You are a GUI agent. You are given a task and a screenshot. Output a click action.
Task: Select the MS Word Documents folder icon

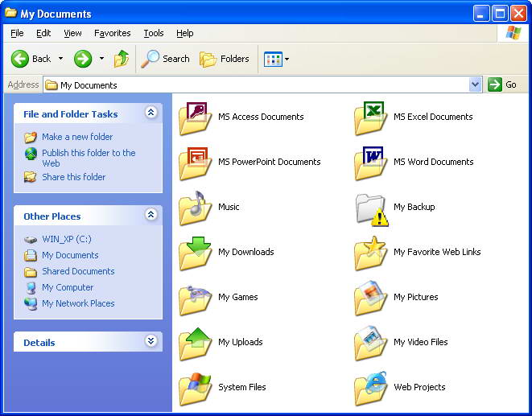370,163
